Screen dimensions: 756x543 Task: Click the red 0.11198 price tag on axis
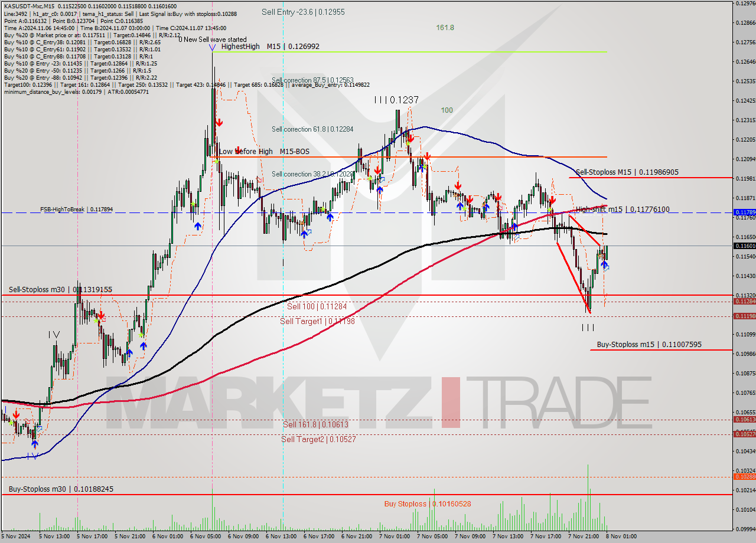pos(744,316)
